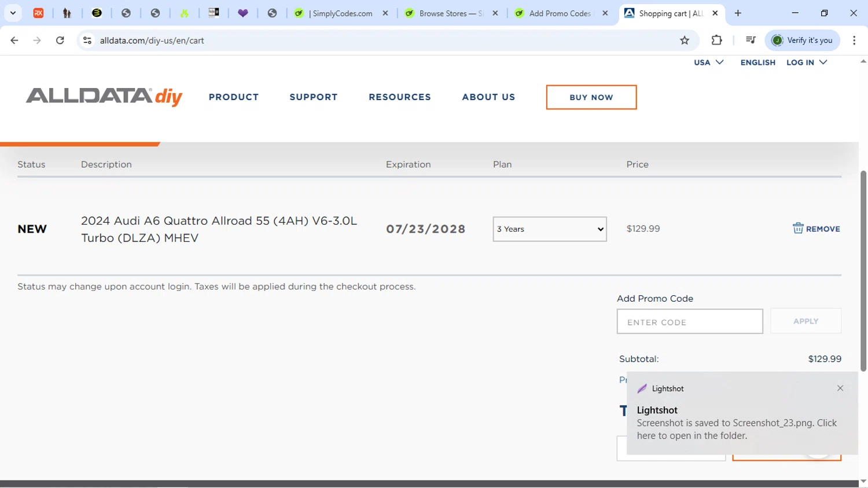Click the ALLDATA diy logo
The image size is (868, 488).
[104, 97]
